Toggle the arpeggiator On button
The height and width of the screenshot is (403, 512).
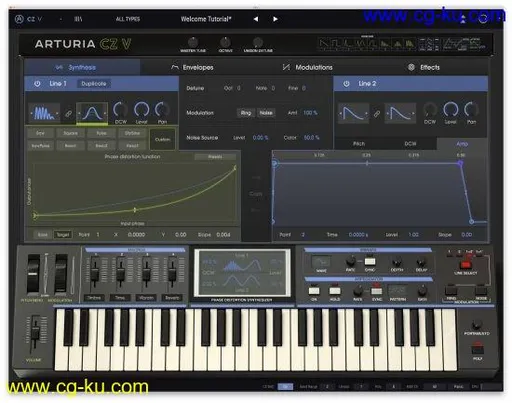tap(314, 290)
